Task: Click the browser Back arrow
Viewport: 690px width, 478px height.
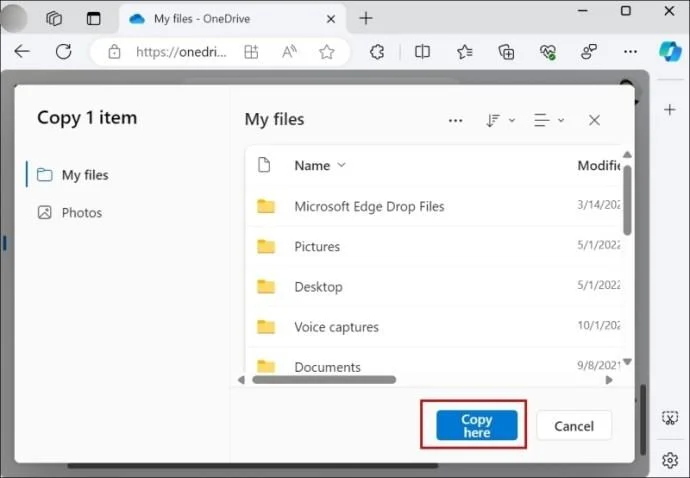Action: [22, 51]
